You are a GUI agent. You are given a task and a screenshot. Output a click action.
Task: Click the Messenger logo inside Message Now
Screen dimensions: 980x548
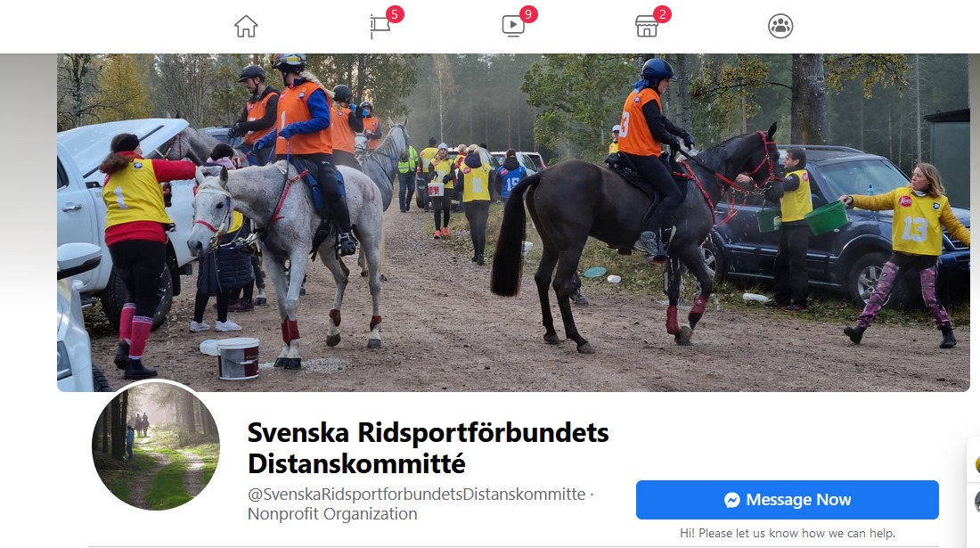(x=731, y=500)
